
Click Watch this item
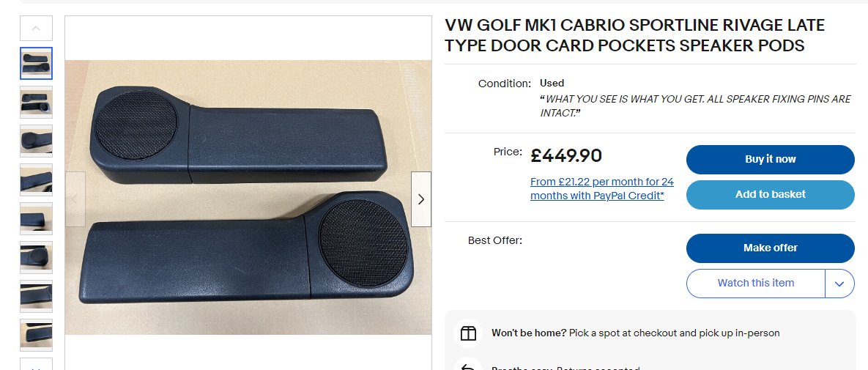point(755,283)
